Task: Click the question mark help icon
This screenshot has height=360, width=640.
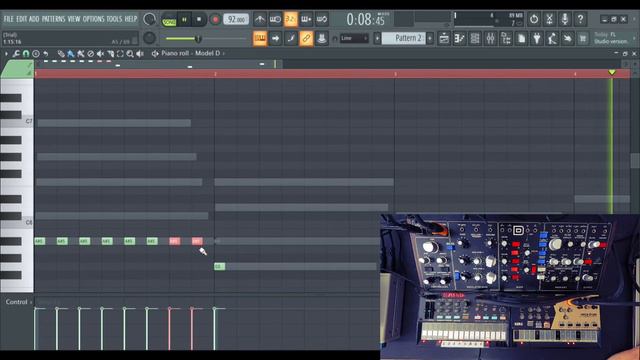Action: 580,19
